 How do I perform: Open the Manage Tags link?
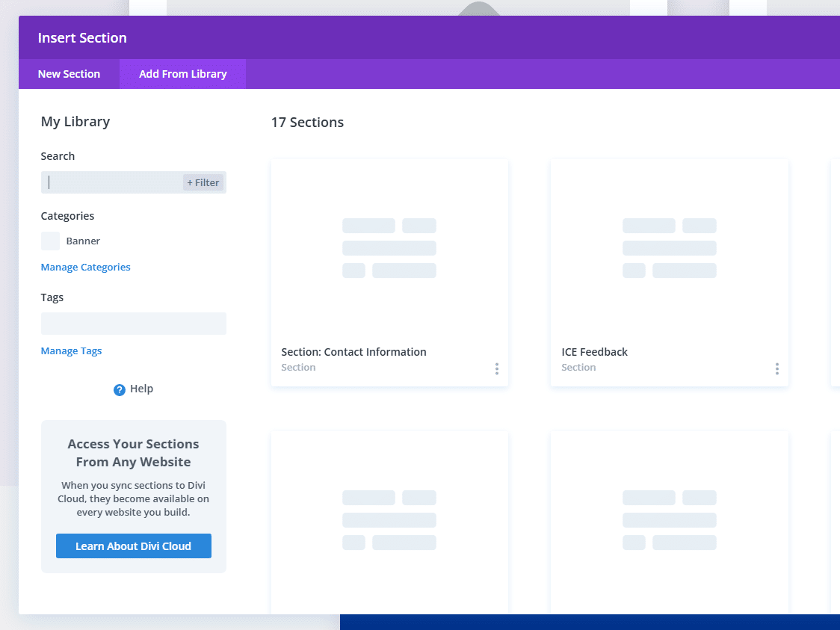tap(71, 351)
